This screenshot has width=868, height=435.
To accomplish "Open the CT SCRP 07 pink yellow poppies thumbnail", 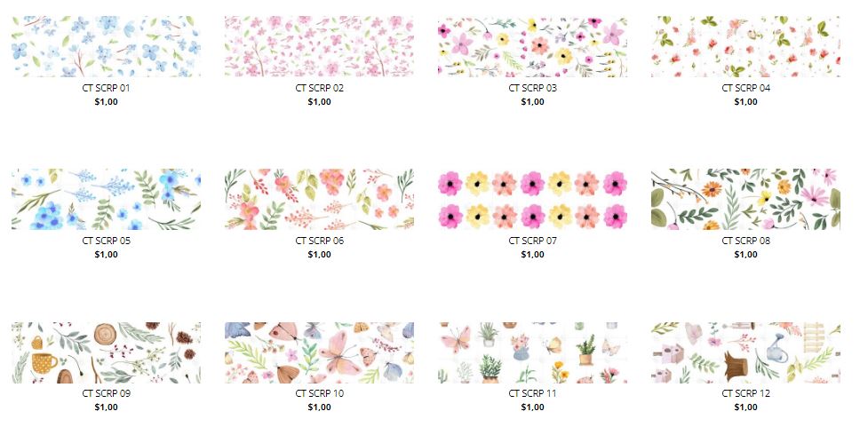I will pos(532,199).
